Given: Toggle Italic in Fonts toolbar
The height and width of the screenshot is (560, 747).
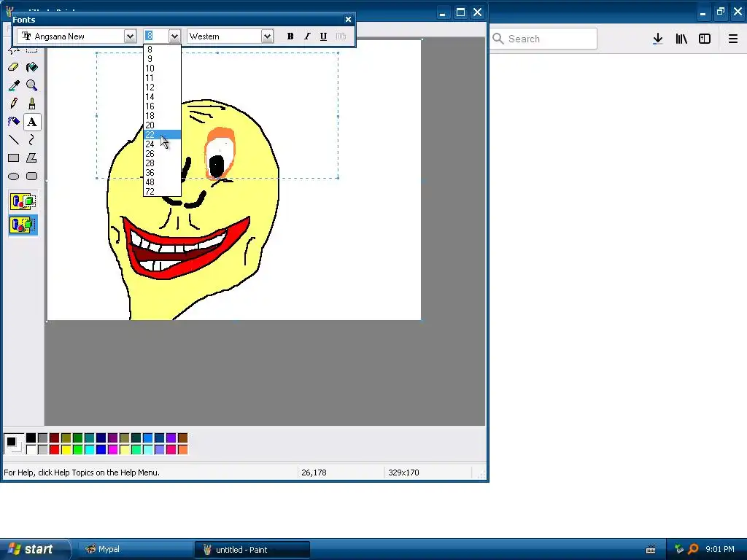Looking at the screenshot, I should point(307,36).
